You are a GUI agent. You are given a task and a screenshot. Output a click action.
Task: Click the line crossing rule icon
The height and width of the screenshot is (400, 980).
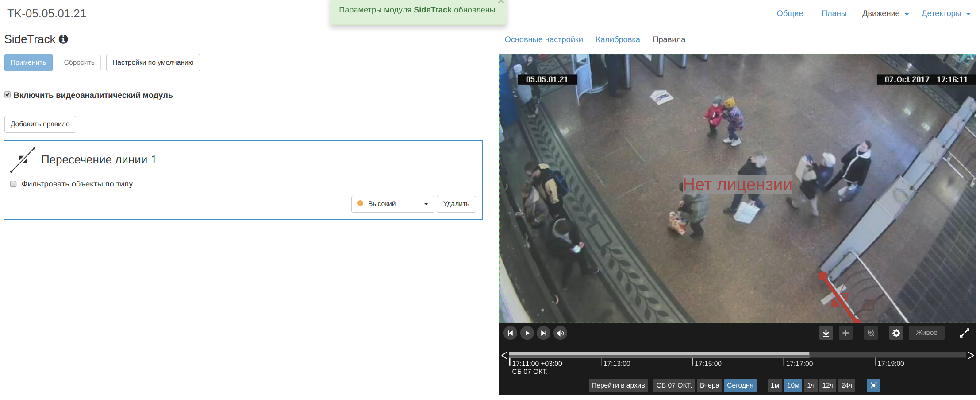[x=23, y=159]
